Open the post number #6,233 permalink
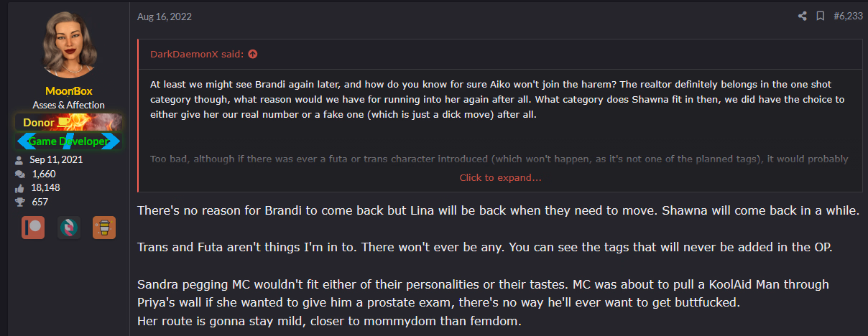This screenshot has height=336, width=868. [x=848, y=17]
